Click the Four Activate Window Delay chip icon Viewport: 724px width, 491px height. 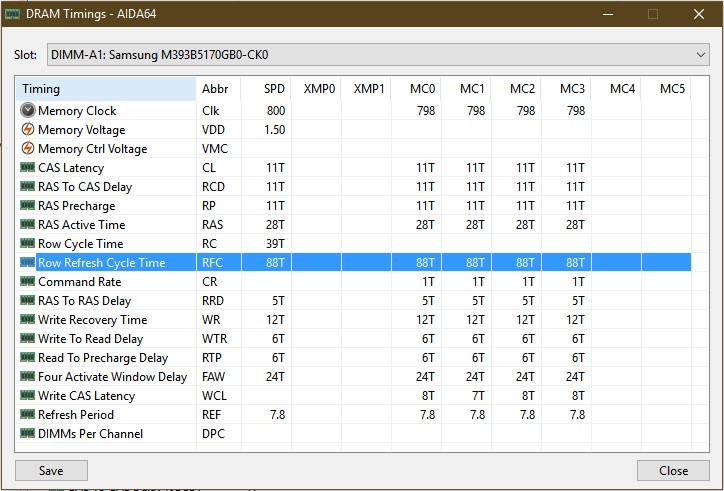pos(28,376)
